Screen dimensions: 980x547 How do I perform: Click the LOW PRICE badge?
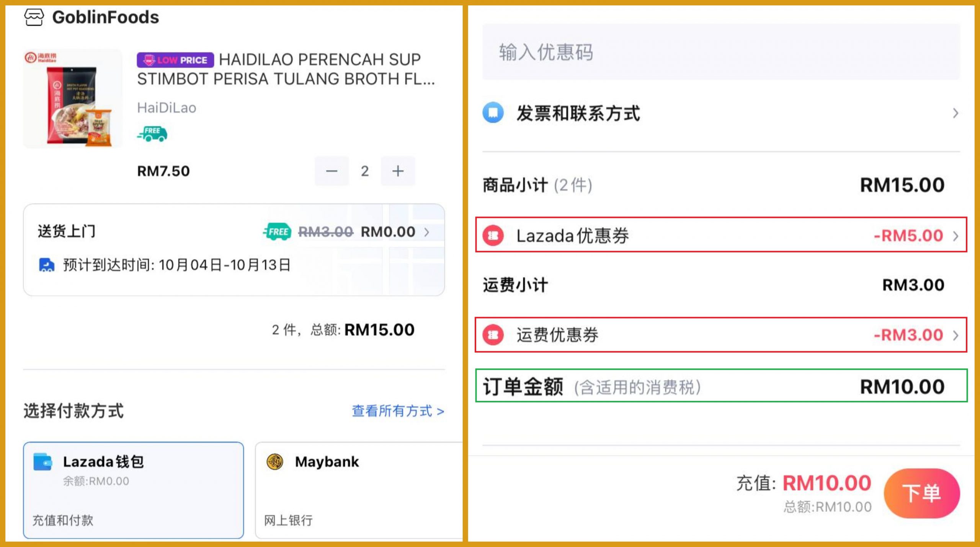pos(175,60)
